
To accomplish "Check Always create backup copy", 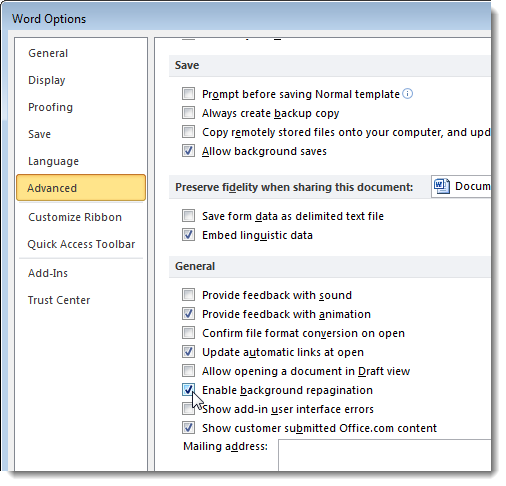I will click(x=188, y=113).
